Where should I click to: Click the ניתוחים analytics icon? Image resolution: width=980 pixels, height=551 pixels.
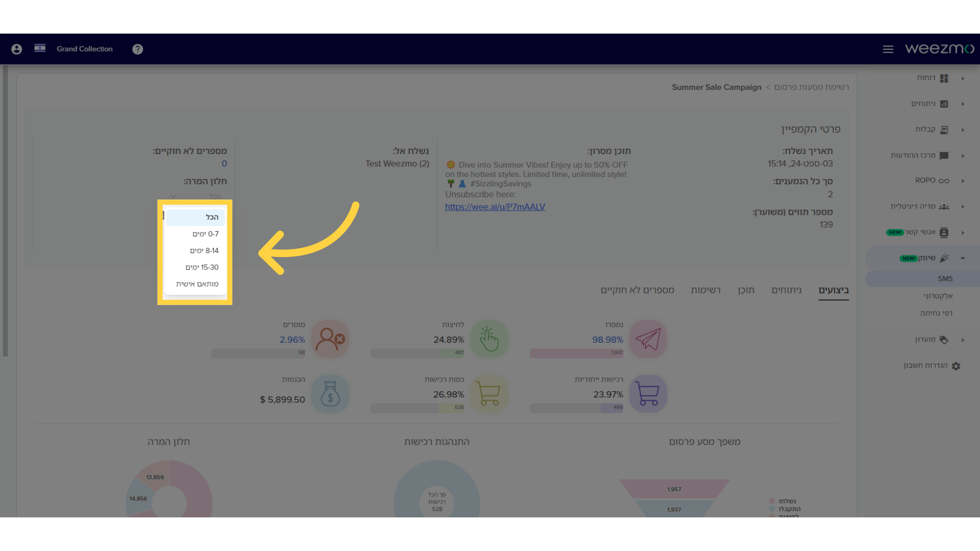[x=944, y=104]
